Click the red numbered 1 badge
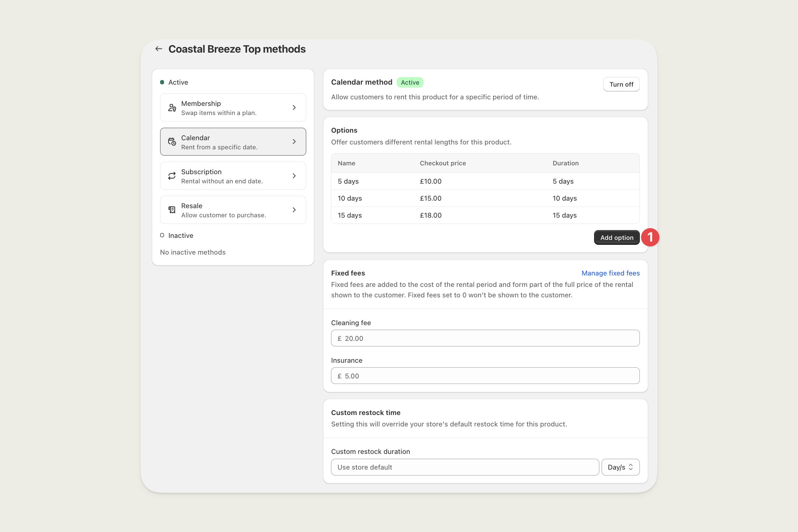798x532 pixels. (x=650, y=237)
